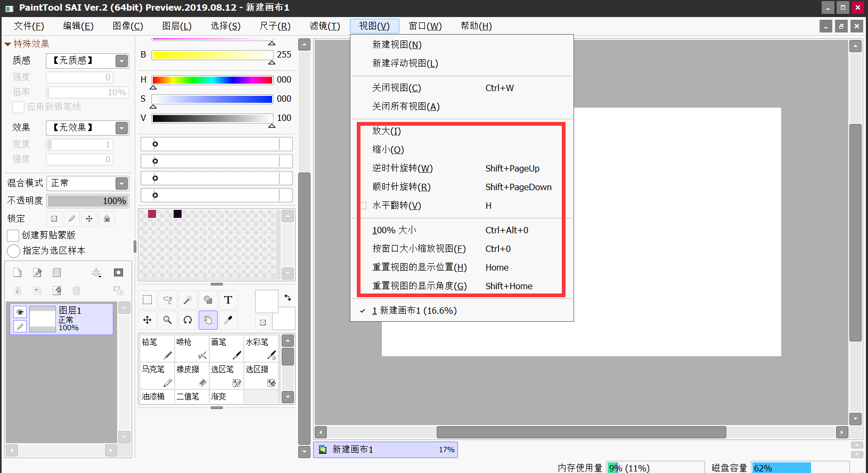Click the transparent color button
The height and width of the screenshot is (473, 868).
[x=263, y=322]
